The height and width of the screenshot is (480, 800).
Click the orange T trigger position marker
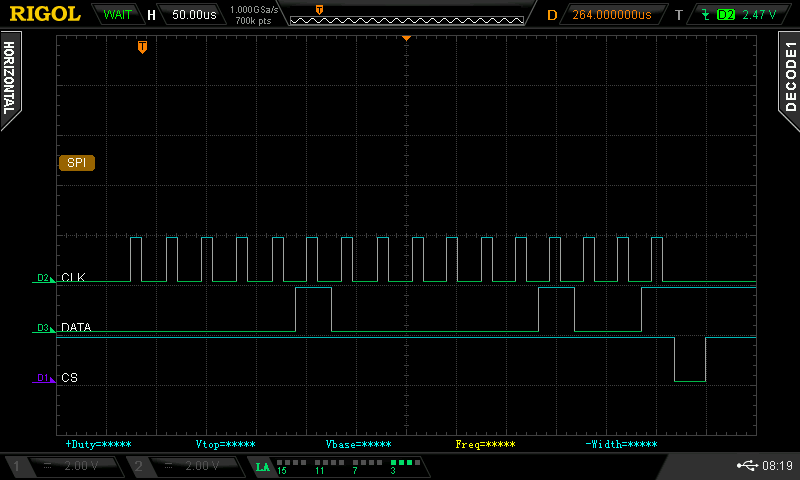[x=142, y=47]
